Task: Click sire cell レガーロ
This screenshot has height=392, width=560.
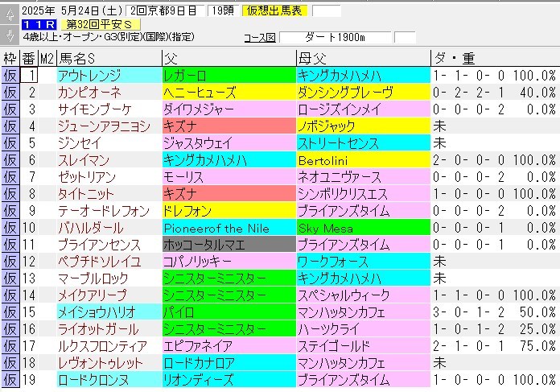Action: 229,76
